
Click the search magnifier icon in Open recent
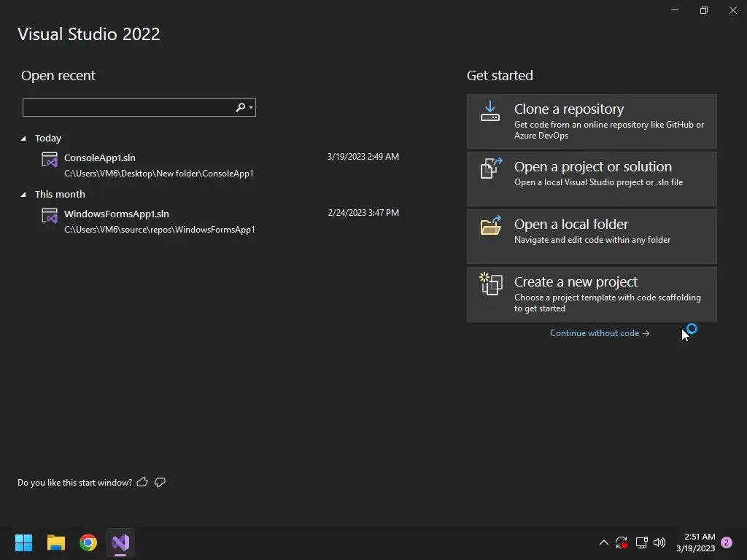click(x=241, y=108)
